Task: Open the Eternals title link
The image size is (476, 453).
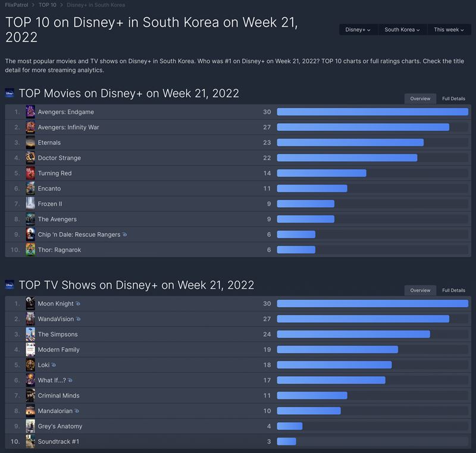Action: (49, 143)
